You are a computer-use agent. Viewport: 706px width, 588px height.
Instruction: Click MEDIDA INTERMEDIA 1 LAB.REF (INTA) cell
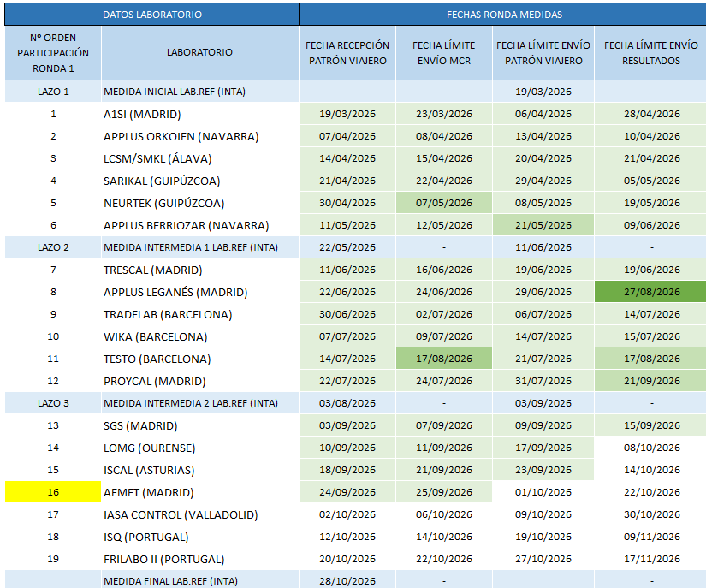(200, 247)
